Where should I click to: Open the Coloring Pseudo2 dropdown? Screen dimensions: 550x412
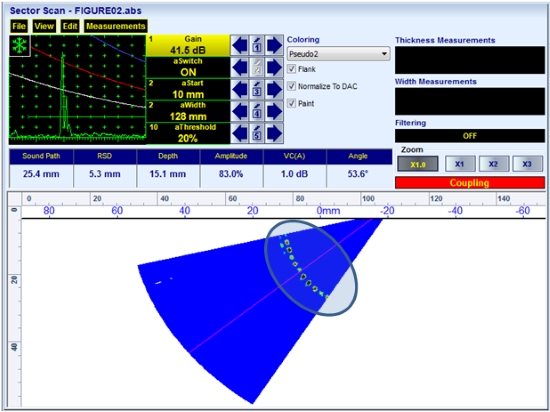(x=338, y=54)
